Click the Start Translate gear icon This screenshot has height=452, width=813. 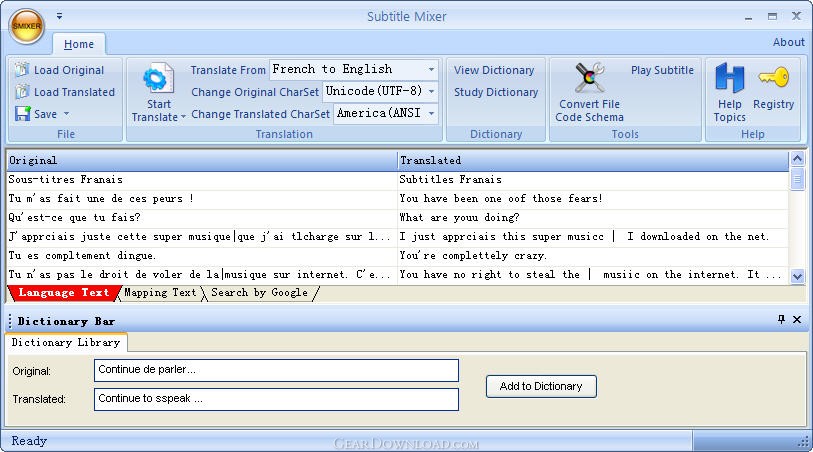tap(158, 79)
